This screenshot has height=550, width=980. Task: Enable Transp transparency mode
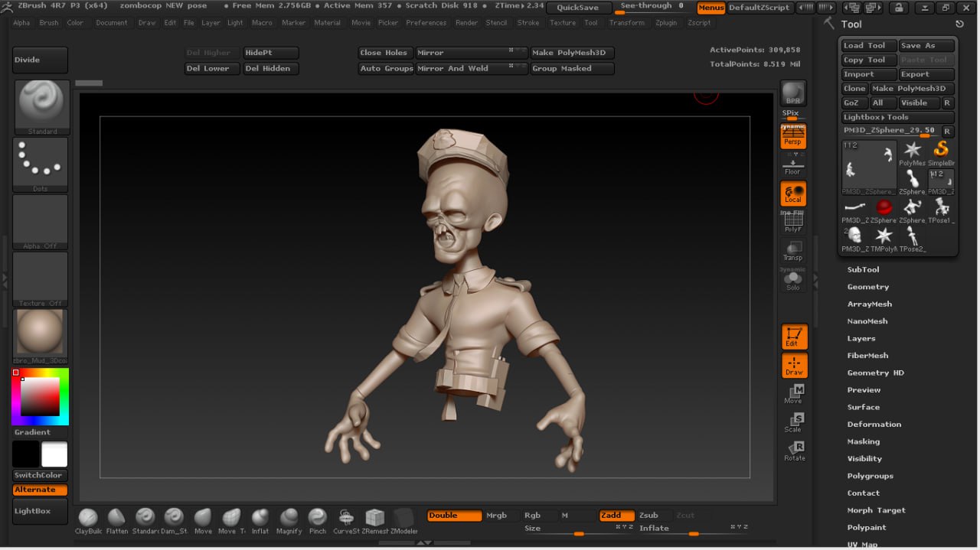[793, 250]
